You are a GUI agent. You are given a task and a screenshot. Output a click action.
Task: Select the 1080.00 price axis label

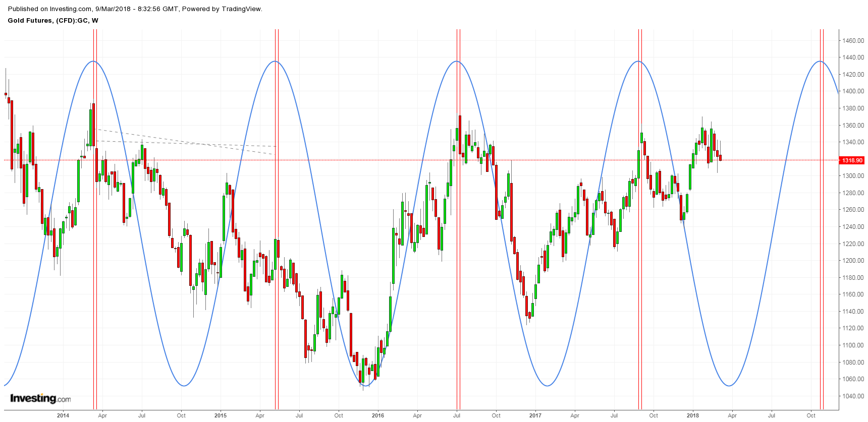tap(853, 363)
